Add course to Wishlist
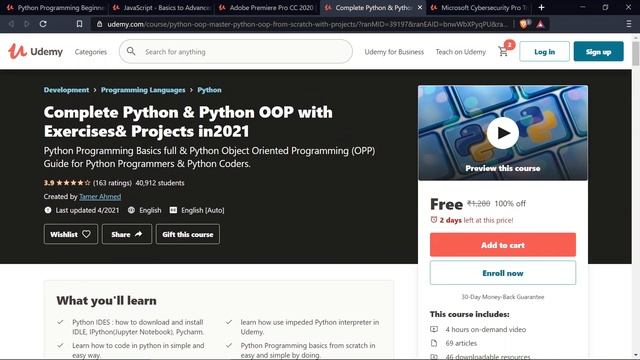 71,234
